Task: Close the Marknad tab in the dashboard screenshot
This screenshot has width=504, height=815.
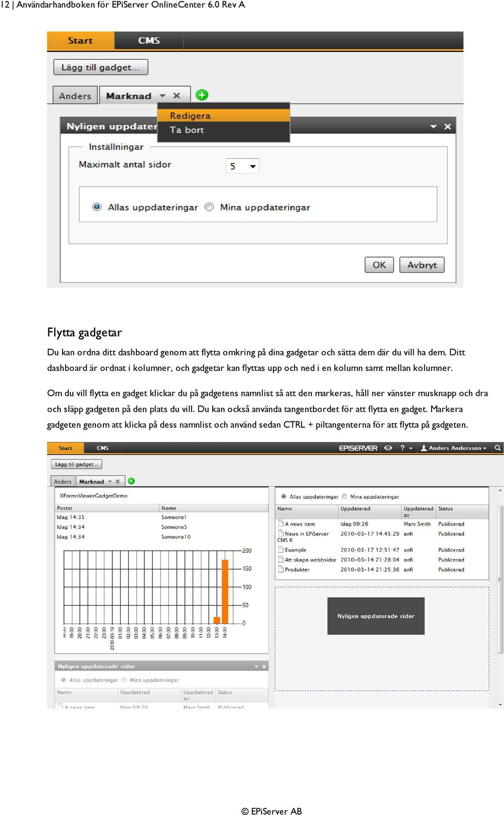Action: point(118,481)
